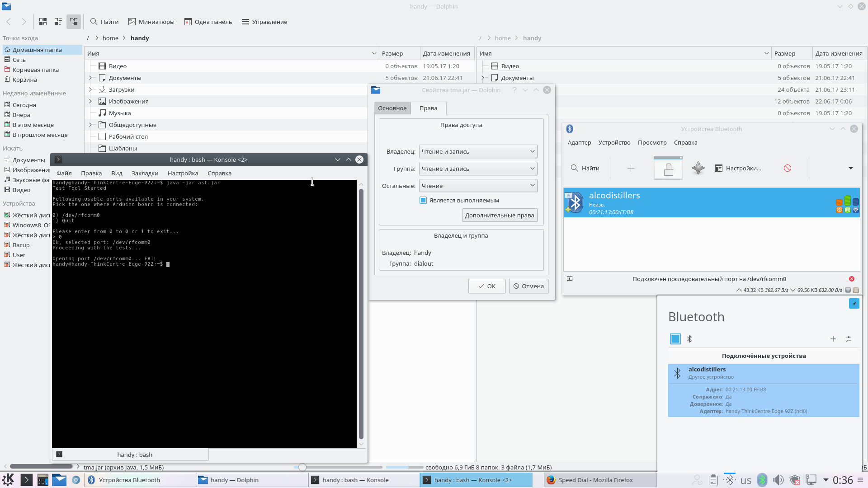868x488 pixels.
Task: Select alcodistillers in Bluetooth device list
Action: pyautogui.click(x=712, y=203)
